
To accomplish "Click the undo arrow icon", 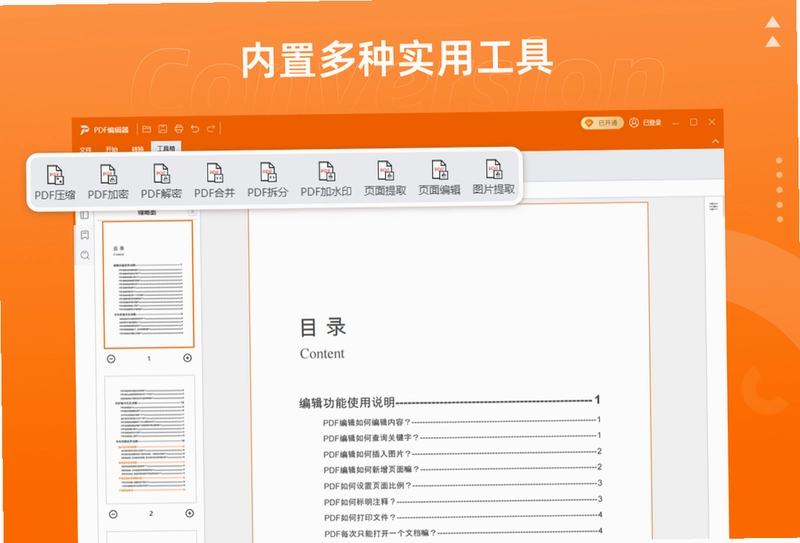I will [194, 129].
